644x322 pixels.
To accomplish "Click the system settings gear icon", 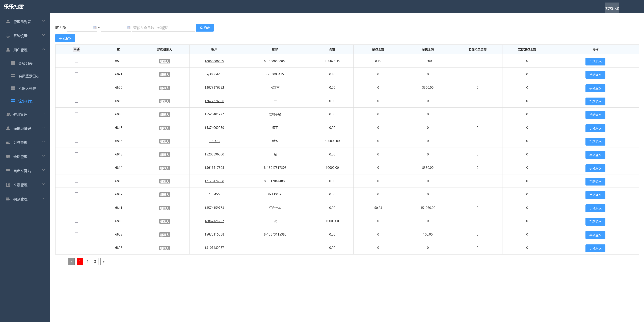I will point(8,36).
